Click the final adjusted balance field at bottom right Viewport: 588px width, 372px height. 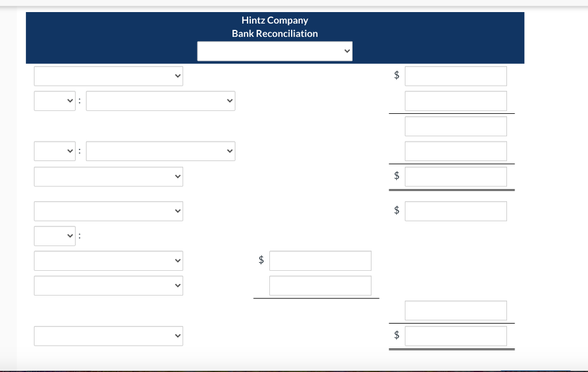455,336
